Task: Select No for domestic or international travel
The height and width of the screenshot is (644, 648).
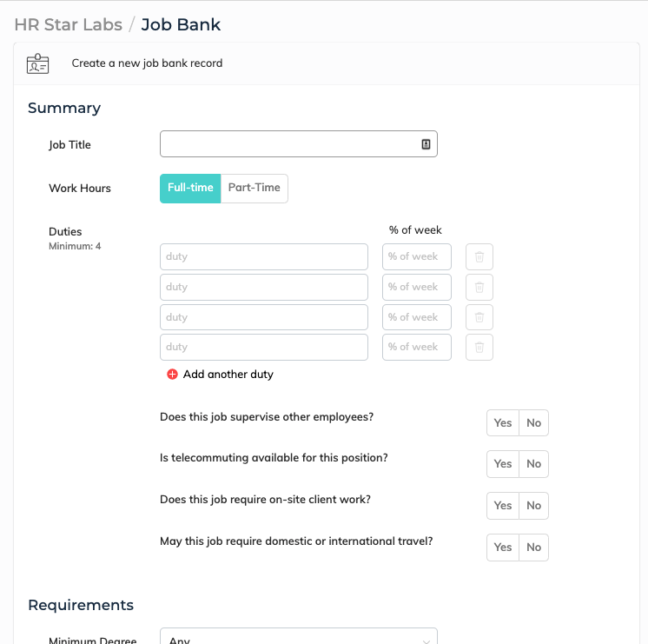Action: (x=533, y=548)
